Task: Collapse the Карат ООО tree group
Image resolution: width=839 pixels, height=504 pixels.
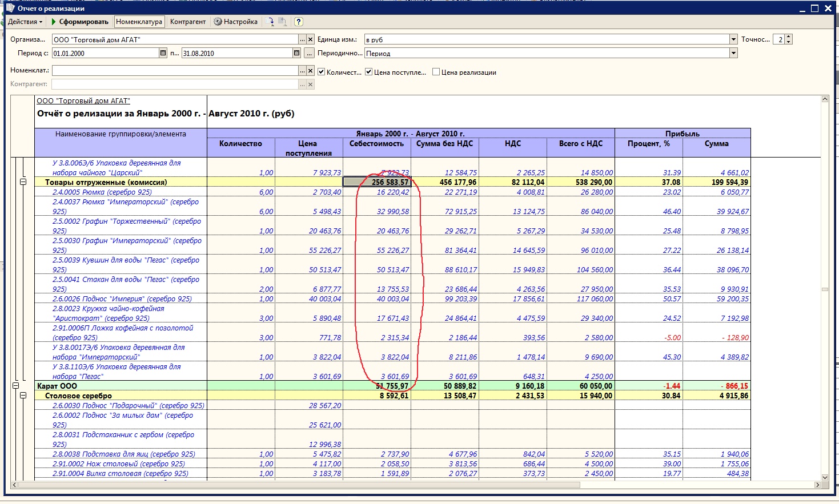Action: [16, 386]
